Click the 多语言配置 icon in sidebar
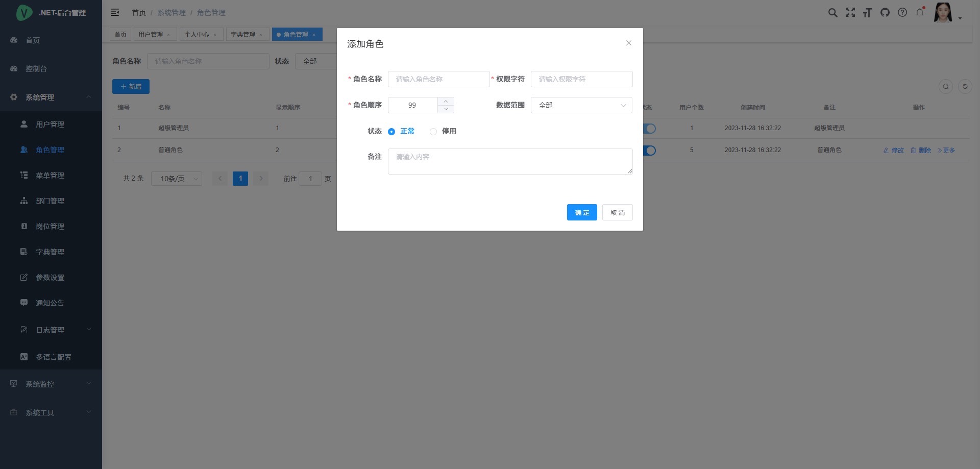Screen dimensions: 980x469 24,357
